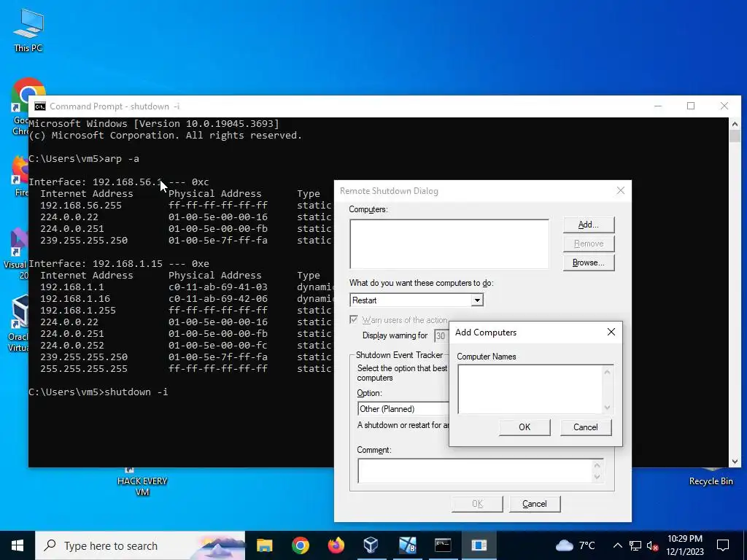Open the weather widget showing 7°C
Screen dimensions: 747x560
click(x=576, y=545)
